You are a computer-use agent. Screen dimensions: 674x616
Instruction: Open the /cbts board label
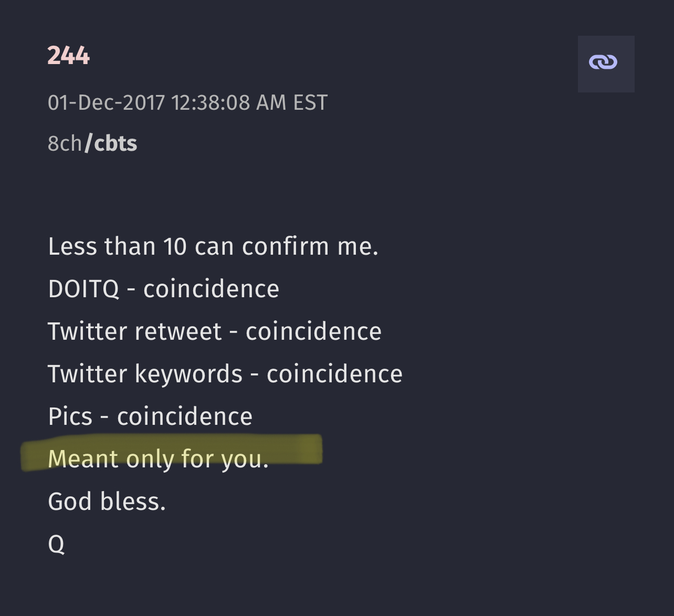tap(111, 143)
